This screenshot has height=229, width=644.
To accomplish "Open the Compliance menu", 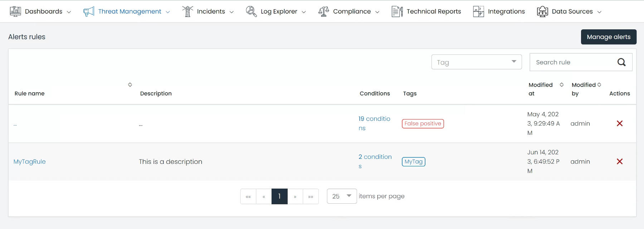I will pos(349,11).
